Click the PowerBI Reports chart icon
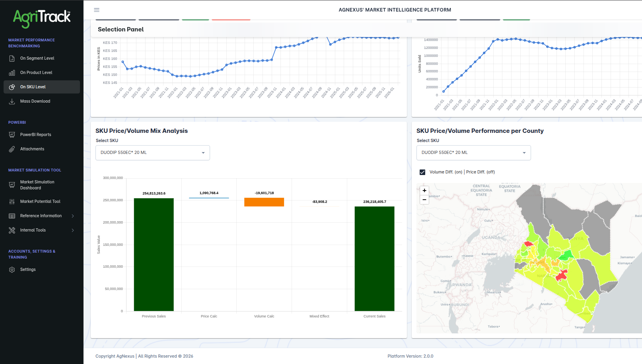This screenshot has width=642, height=364. pyautogui.click(x=12, y=135)
